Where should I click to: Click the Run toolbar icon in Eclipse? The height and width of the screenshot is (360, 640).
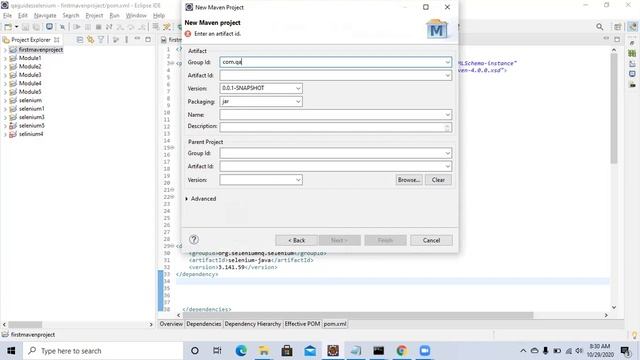pyautogui.click(x=76, y=27)
